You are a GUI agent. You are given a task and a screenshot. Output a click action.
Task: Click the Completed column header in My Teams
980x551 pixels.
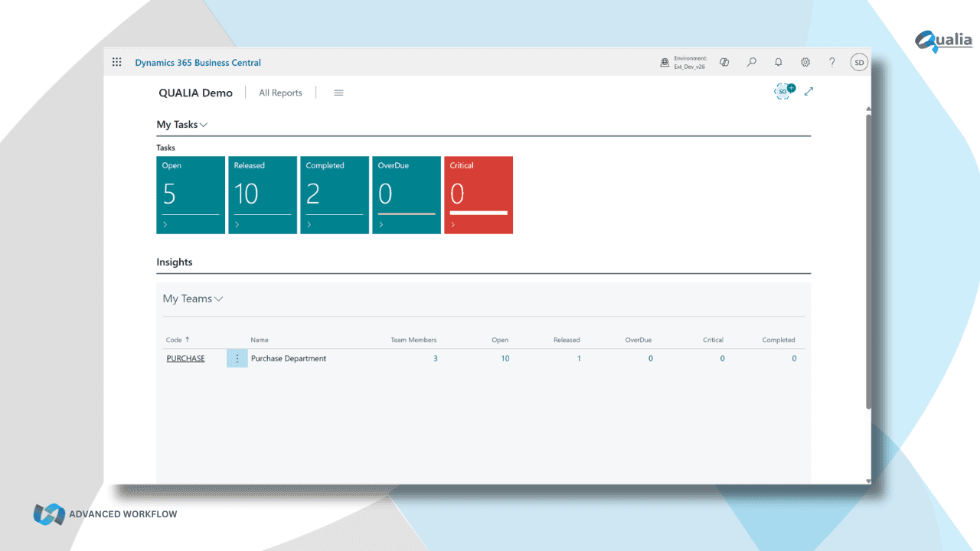779,340
